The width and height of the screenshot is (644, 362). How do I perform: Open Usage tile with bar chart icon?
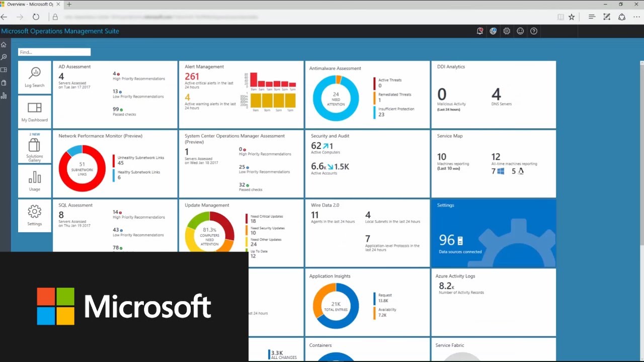[35, 181]
